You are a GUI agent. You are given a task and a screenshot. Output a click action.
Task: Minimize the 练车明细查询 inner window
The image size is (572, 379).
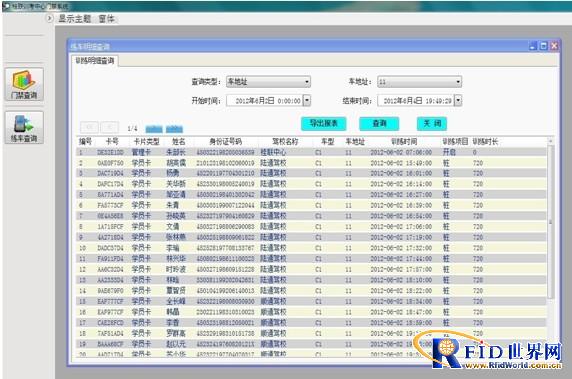[x=533, y=46]
